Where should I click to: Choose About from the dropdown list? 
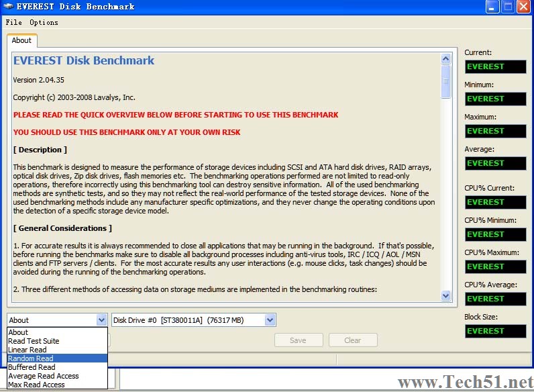click(57, 332)
